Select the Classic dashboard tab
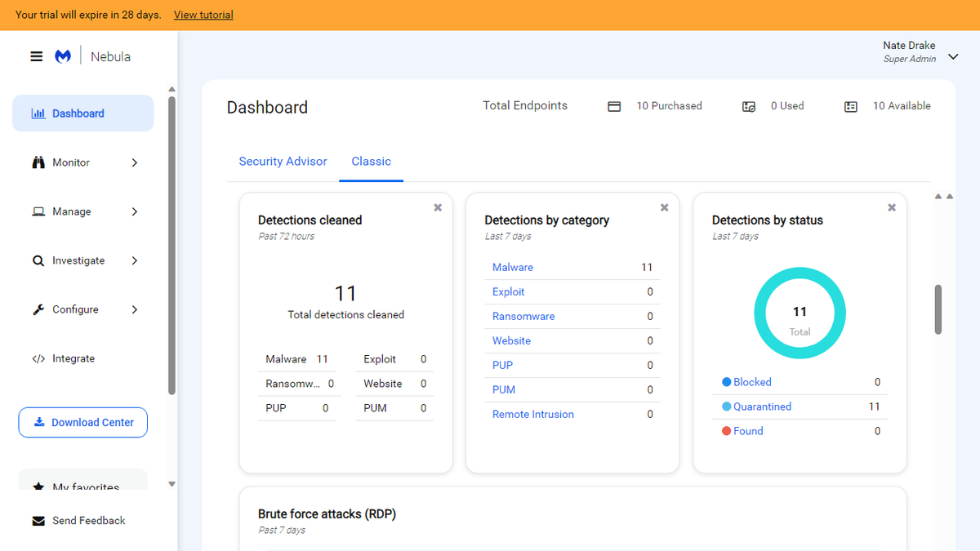This screenshot has height=551, width=980. pos(371,161)
